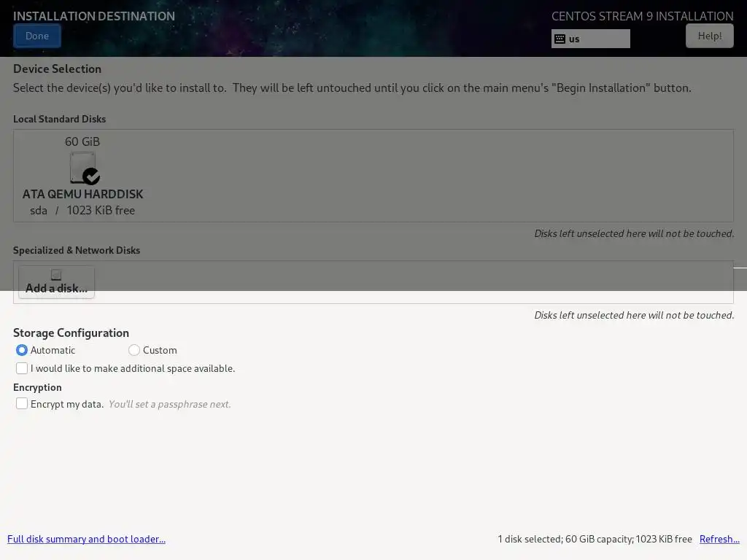The image size is (747, 560).
Task: Click the disk icon on Add a disk
Action: (56, 275)
